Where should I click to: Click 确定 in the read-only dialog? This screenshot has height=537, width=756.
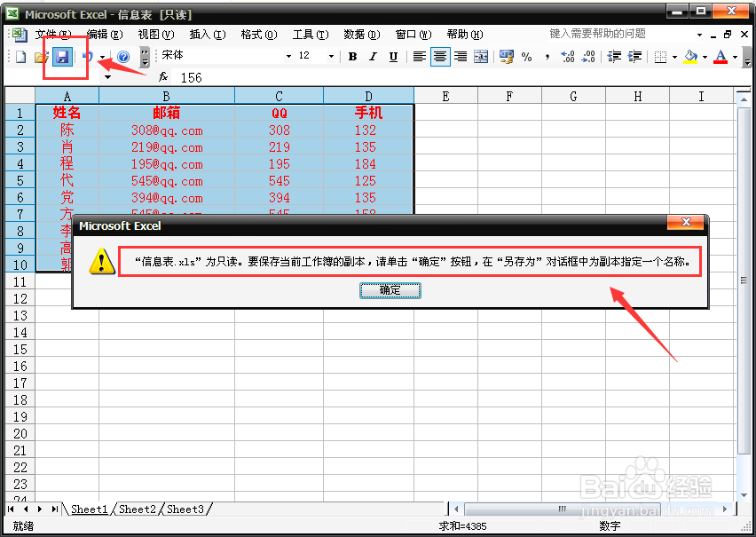390,290
